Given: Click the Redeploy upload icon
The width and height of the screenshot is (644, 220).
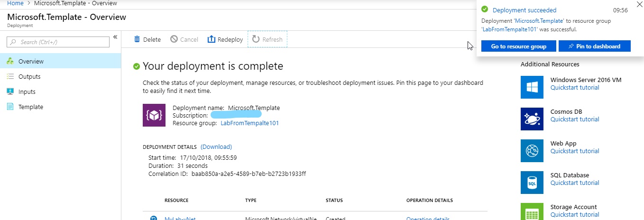Looking at the screenshot, I should 212,39.
